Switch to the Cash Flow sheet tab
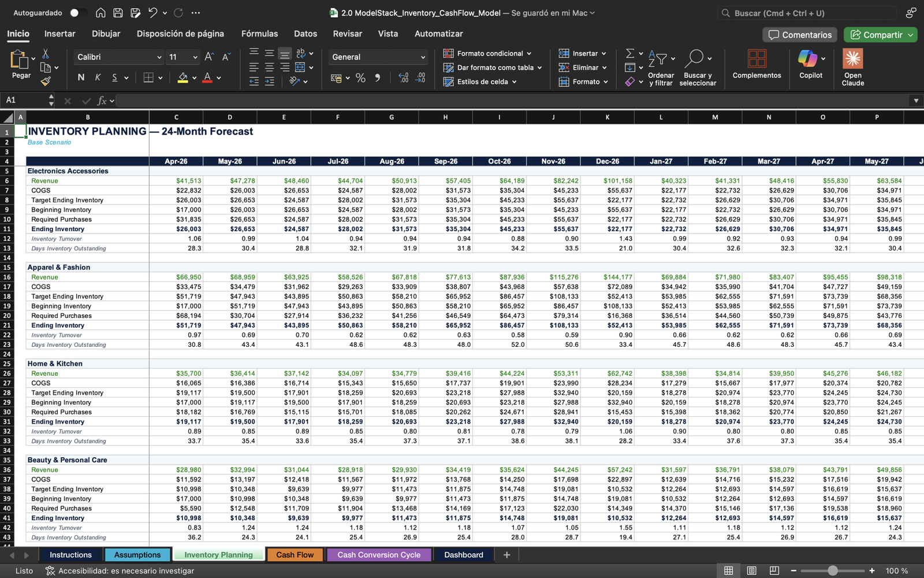924x578 pixels. (x=295, y=555)
